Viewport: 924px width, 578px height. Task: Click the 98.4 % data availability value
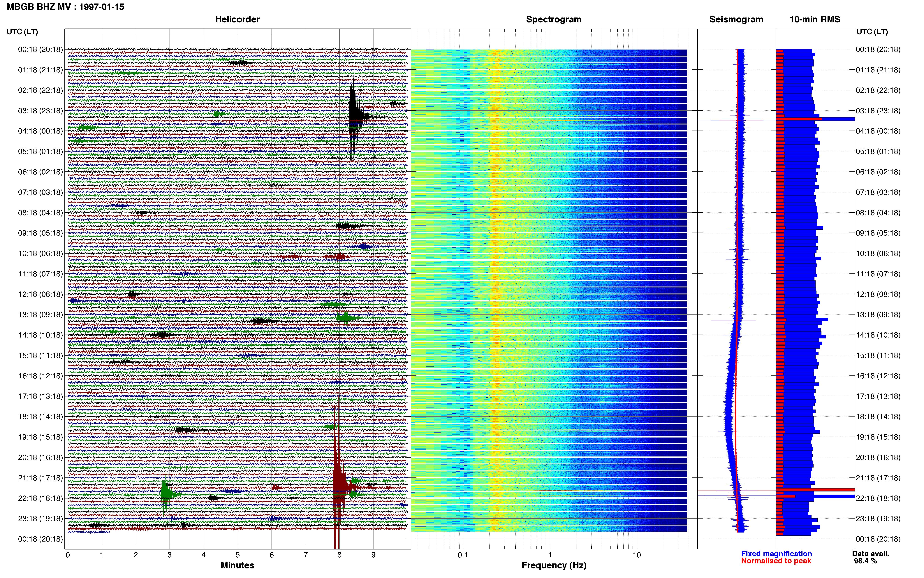(x=865, y=561)
